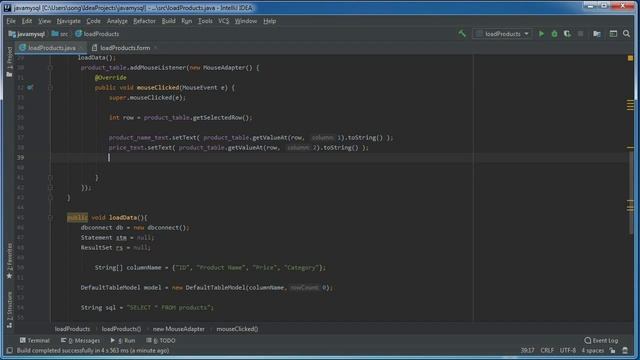This screenshot has width=640, height=360.
Task: Open the Structure tool window sidebar tab
Action: [9, 310]
